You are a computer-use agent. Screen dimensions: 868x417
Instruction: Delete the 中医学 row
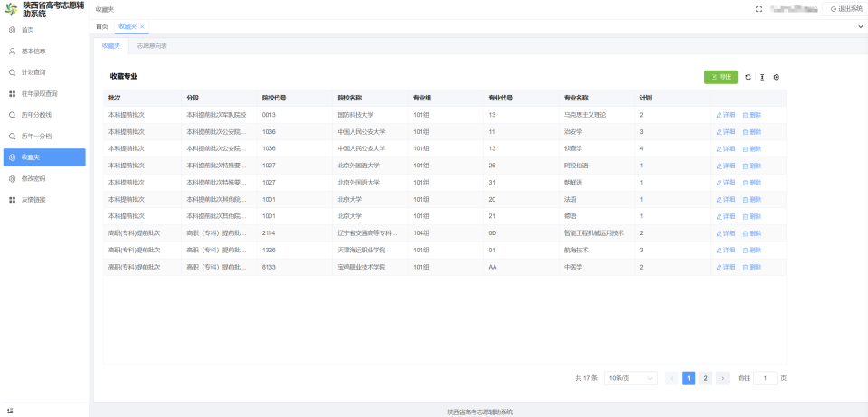(x=752, y=267)
